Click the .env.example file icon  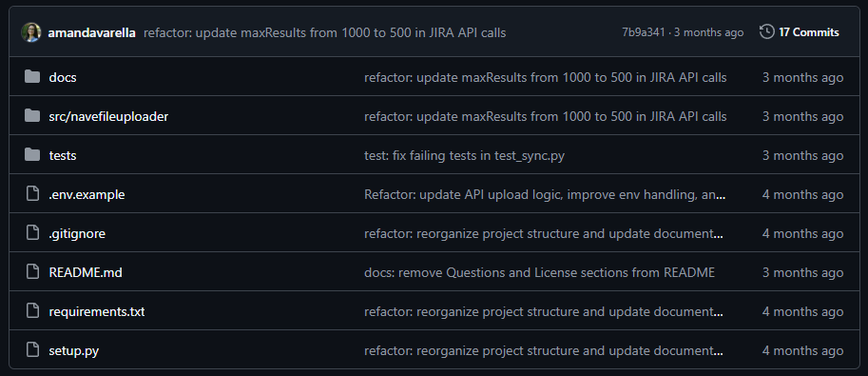coord(32,194)
